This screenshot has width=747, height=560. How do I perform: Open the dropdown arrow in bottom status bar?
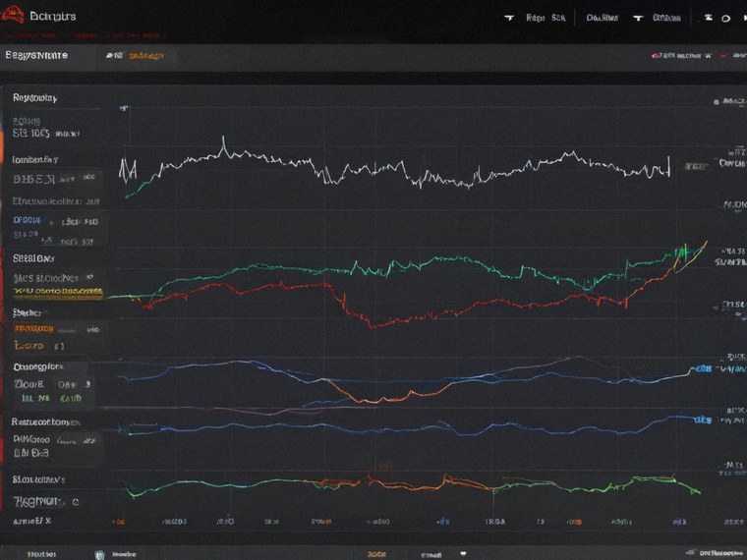[462, 554]
